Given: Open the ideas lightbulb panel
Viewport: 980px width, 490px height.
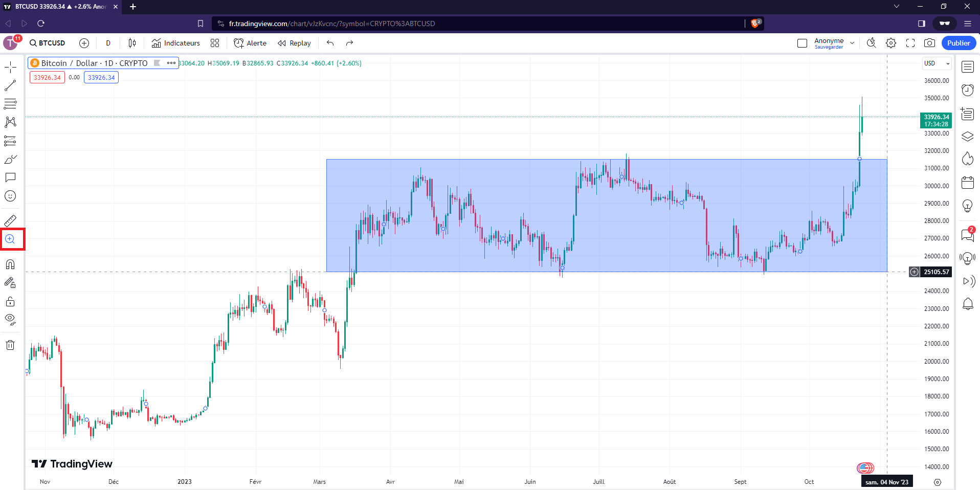Looking at the screenshot, I should point(968,206).
